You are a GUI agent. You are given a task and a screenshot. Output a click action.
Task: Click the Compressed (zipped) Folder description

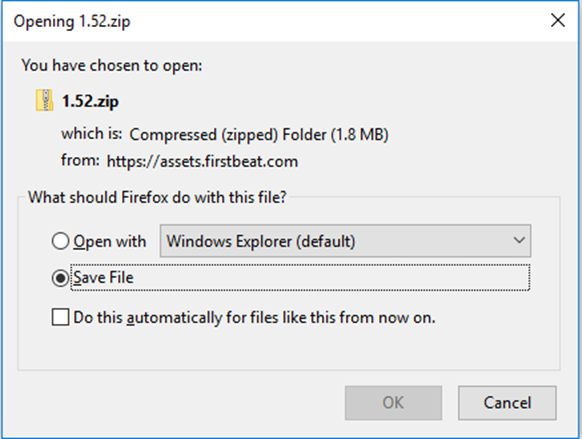[259, 135]
